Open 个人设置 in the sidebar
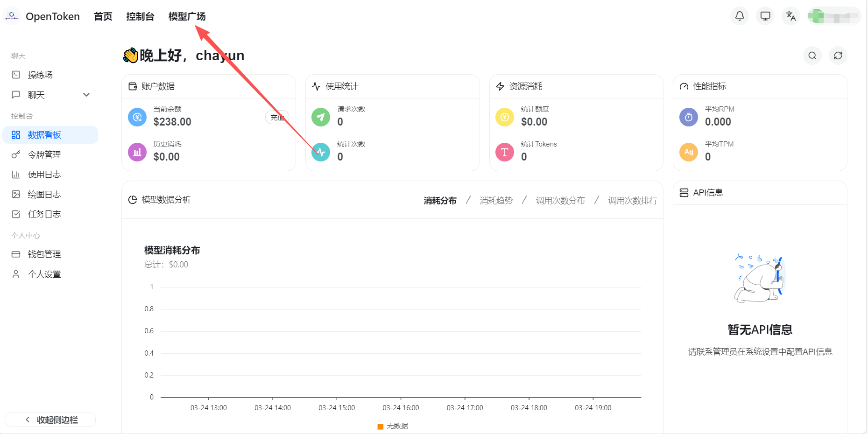The width and height of the screenshot is (868, 434). point(50,274)
